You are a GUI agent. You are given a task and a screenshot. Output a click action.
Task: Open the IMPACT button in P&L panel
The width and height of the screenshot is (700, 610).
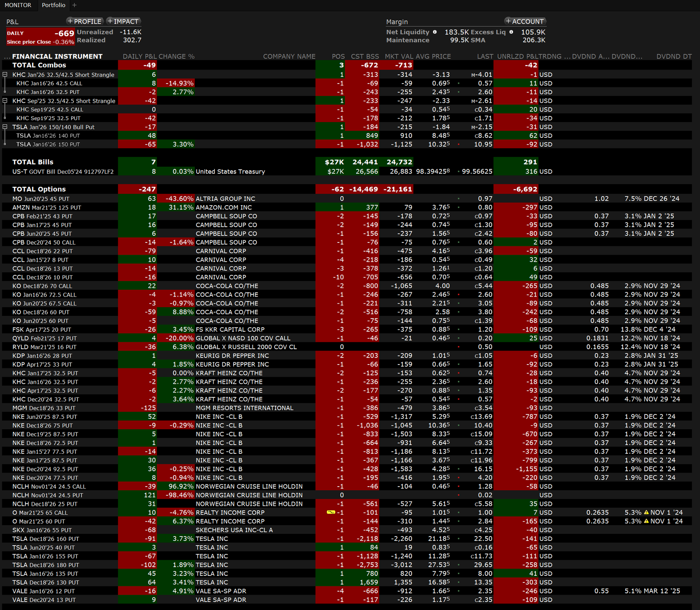click(x=123, y=21)
